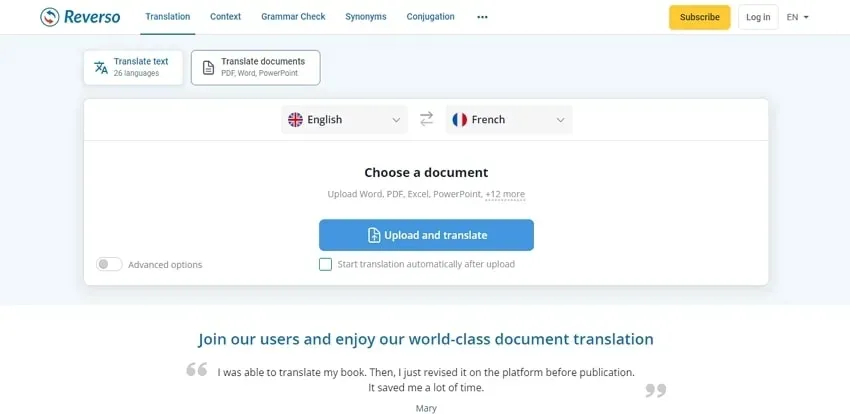The width and height of the screenshot is (850, 414).
Task: Click the Choose a document heading
Action: pos(426,172)
